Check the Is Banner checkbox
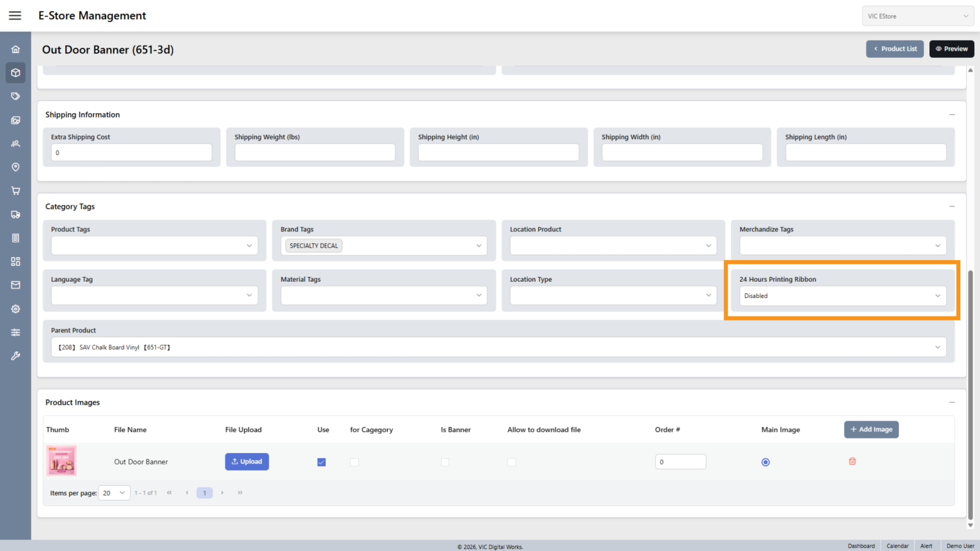This screenshot has height=551, width=980. (x=445, y=462)
